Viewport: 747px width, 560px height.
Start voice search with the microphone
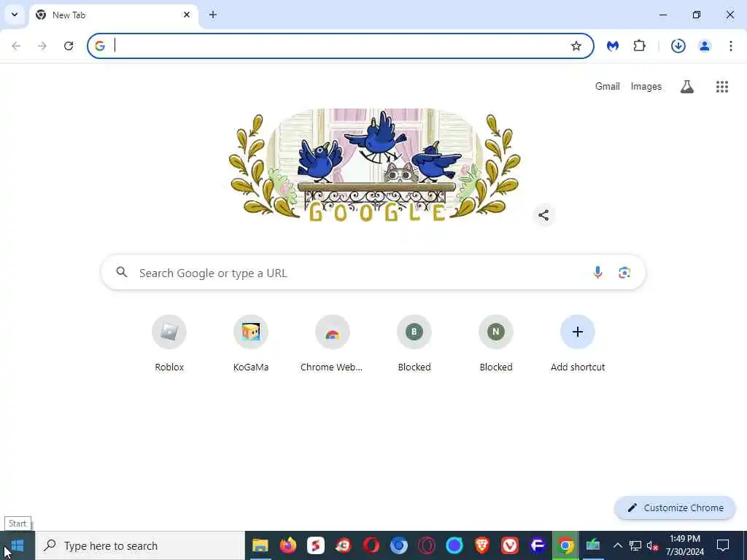click(597, 273)
